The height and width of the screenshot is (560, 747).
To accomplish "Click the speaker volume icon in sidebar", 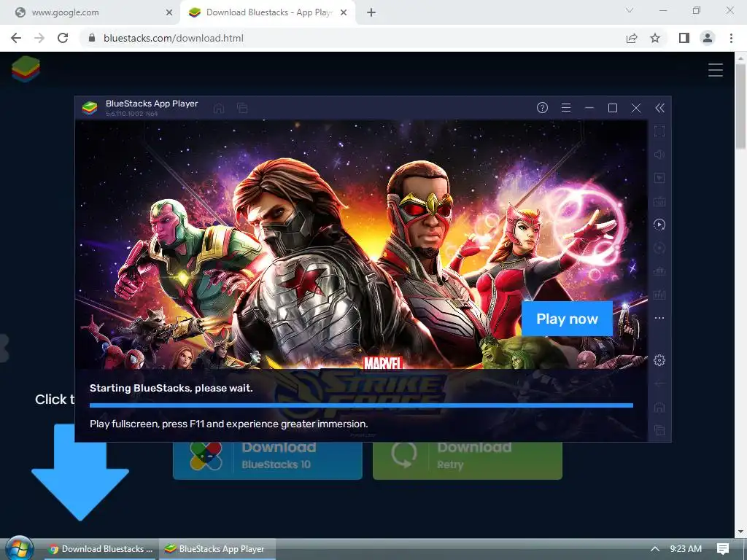I will coord(659,155).
